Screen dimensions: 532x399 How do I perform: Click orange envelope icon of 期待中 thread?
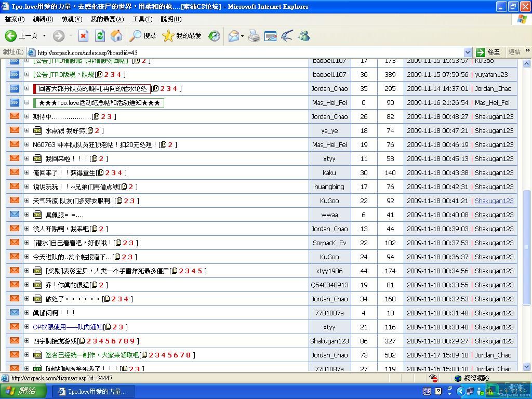(x=15, y=116)
